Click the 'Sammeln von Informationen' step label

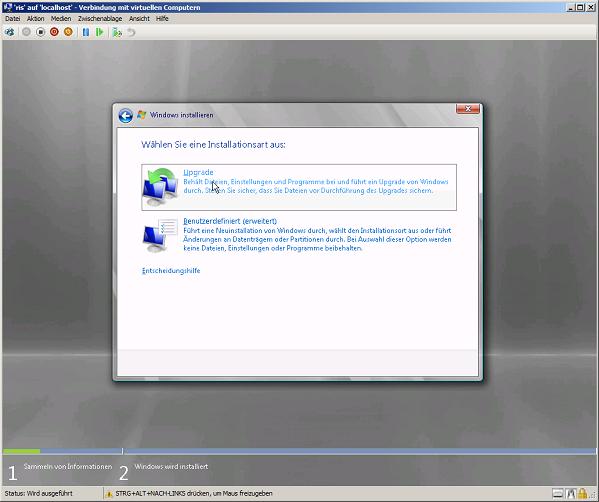[68, 466]
